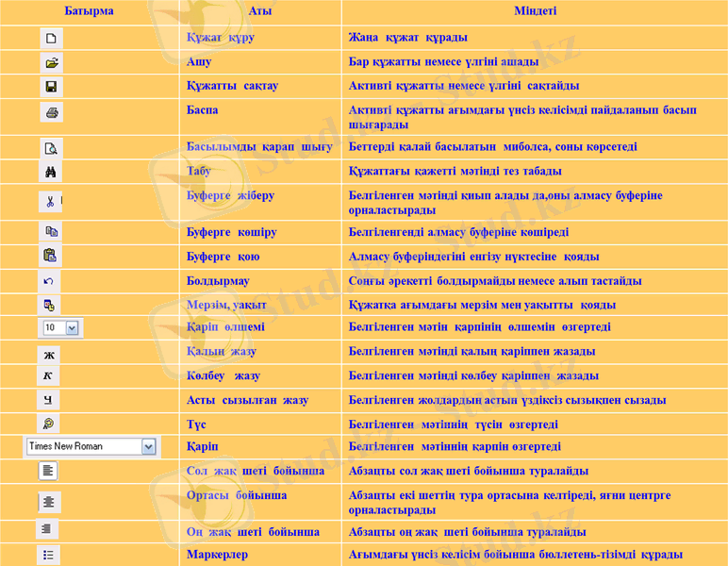
Task: Click the Date and Time icon
Action: [x=49, y=305]
